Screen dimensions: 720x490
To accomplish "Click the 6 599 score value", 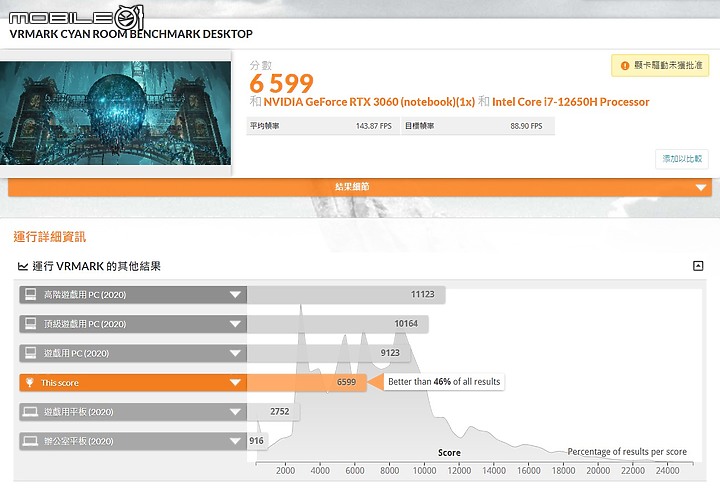I will (x=281, y=84).
